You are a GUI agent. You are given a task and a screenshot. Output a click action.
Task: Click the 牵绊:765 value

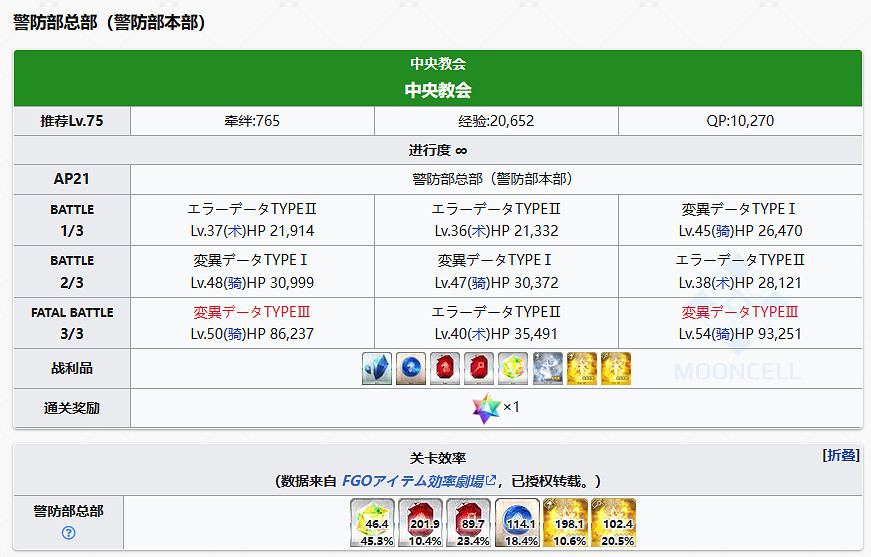252,121
